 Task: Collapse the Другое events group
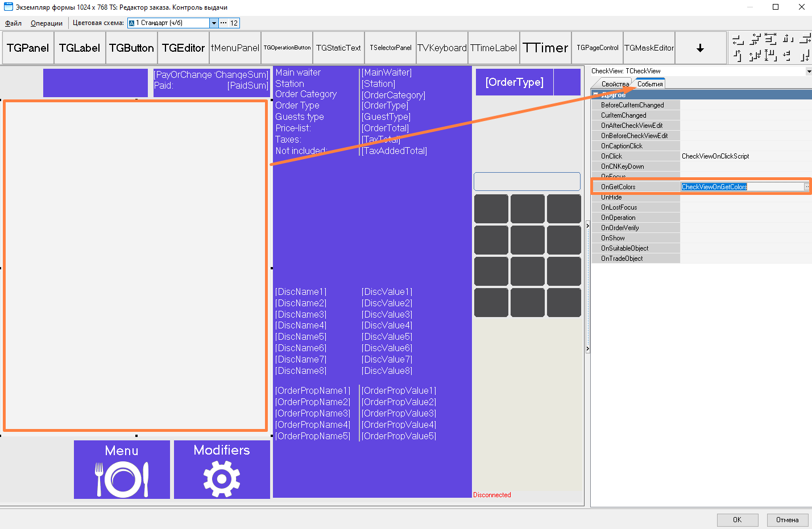pos(595,95)
